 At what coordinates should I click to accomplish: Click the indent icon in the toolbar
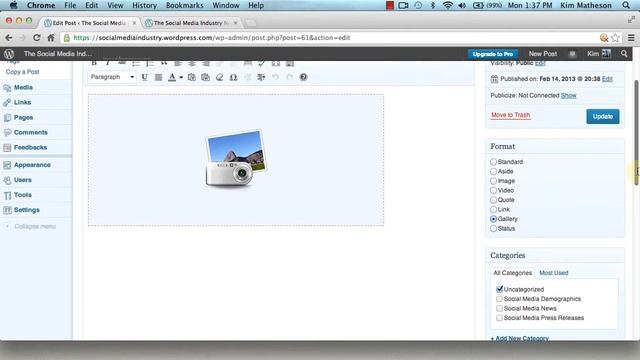click(261, 77)
